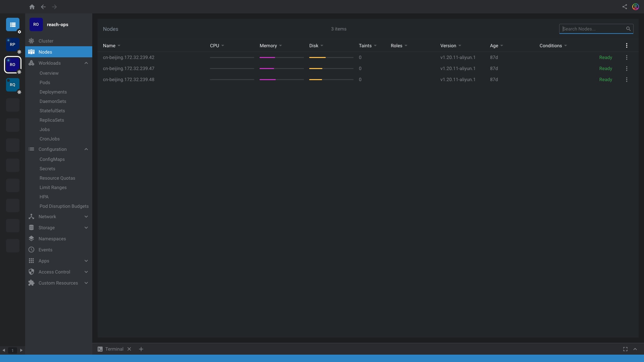
Task: Go back using the left arrow
Action: pos(43,7)
